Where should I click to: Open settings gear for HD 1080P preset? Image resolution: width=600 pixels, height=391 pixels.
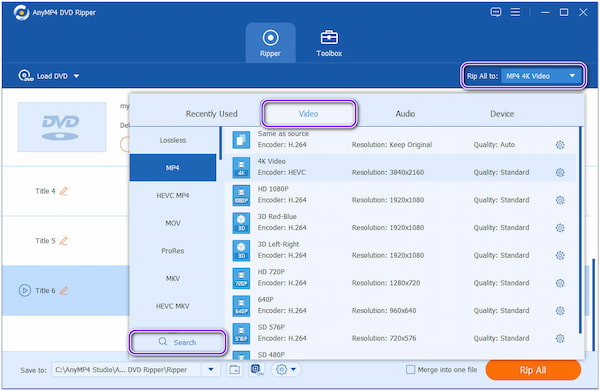click(560, 200)
